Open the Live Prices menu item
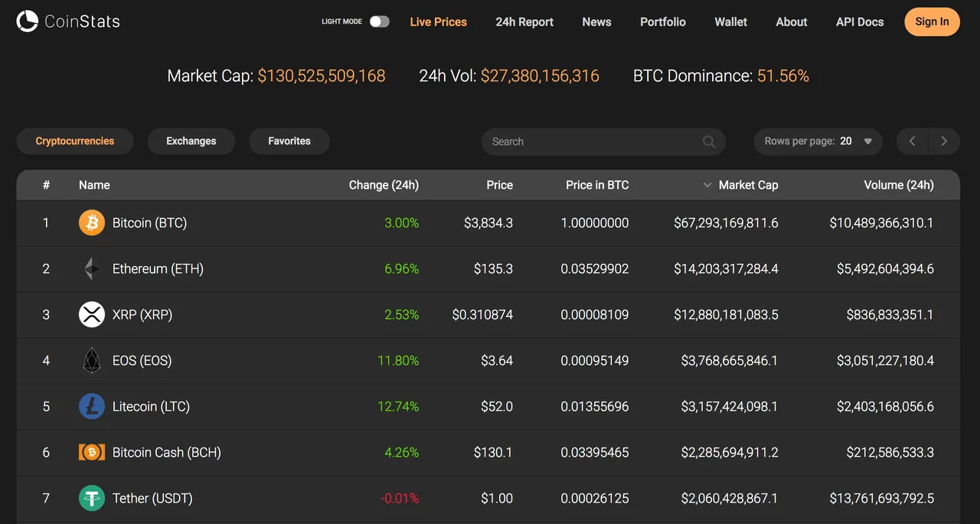The width and height of the screenshot is (980, 524). pyautogui.click(x=438, y=22)
